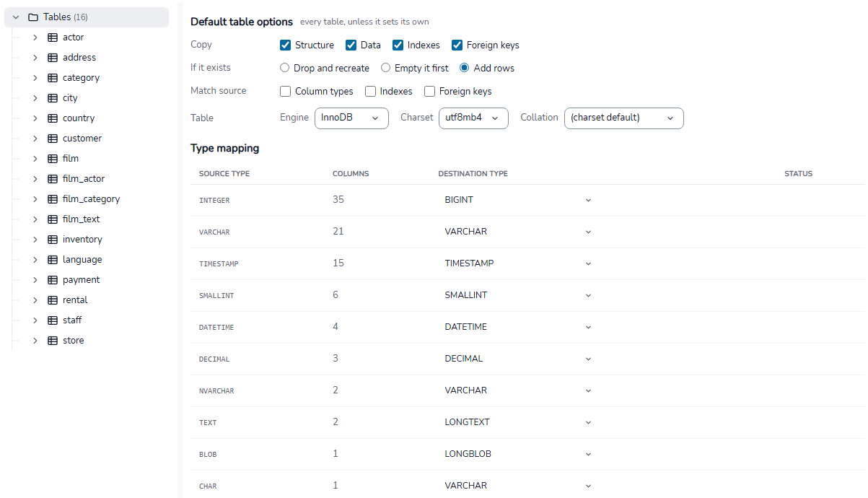Change DECIMAL row destination type dropdown
Image resolution: width=868 pixels, height=498 pixels.
click(x=518, y=359)
